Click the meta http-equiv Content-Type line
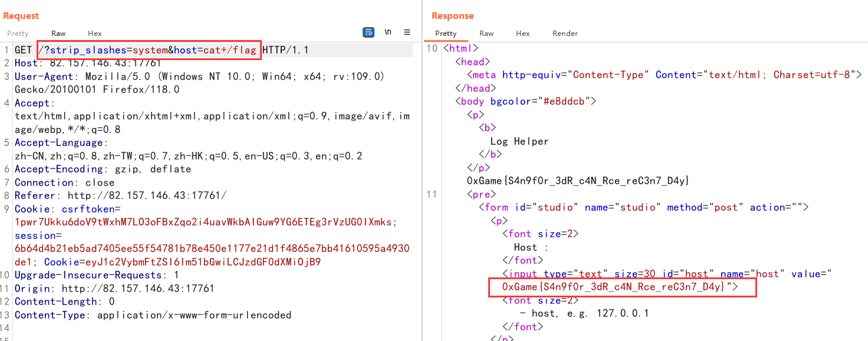This screenshot has height=341, width=868. [664, 75]
